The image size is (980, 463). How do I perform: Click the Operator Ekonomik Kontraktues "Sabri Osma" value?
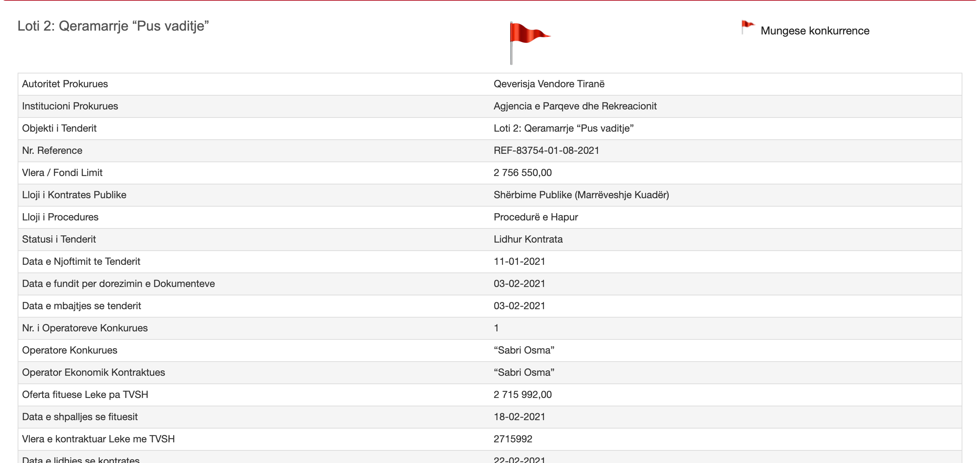click(x=523, y=373)
